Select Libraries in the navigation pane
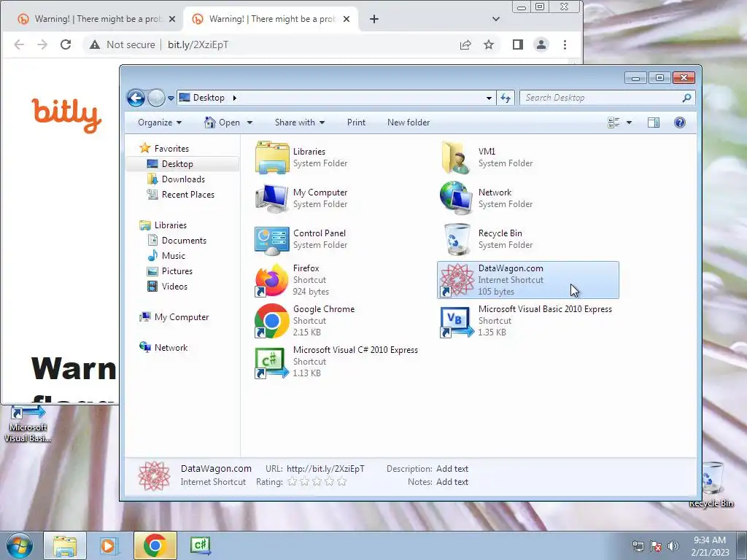This screenshot has width=747, height=560. pyautogui.click(x=163, y=225)
